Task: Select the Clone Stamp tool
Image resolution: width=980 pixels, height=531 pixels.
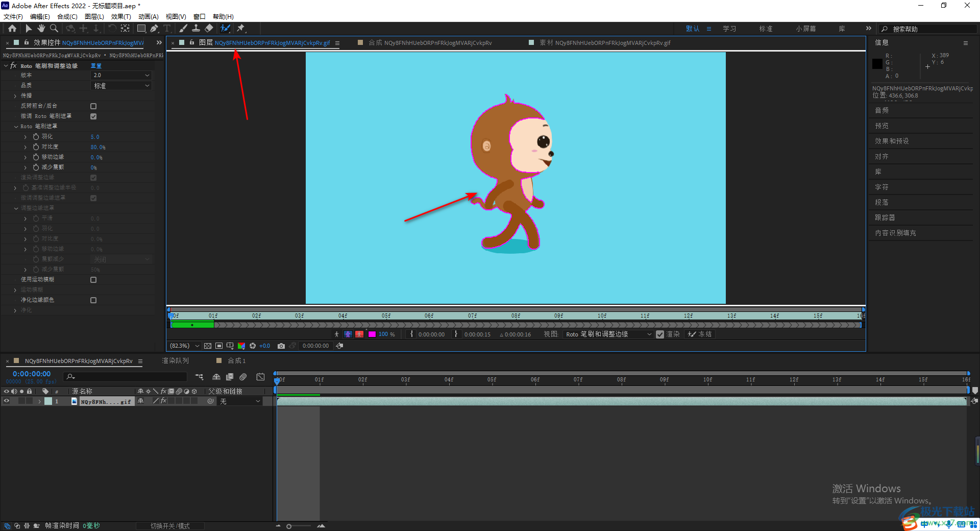Action: click(196, 29)
